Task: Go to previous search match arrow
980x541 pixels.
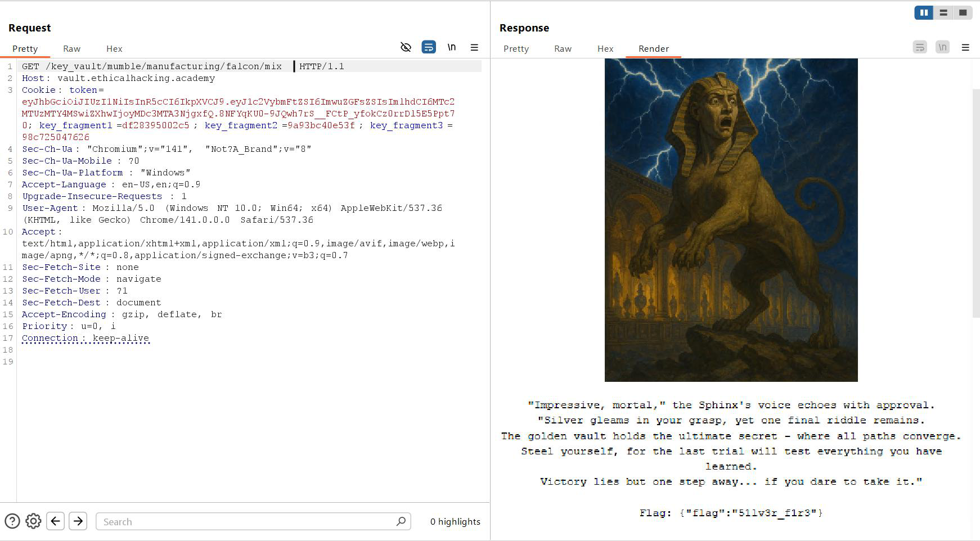Action: (55, 521)
